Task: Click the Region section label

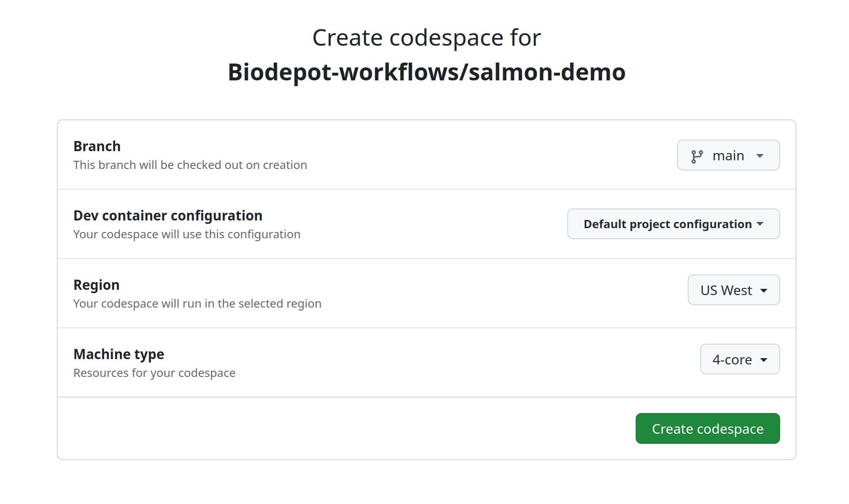Action: click(x=96, y=284)
